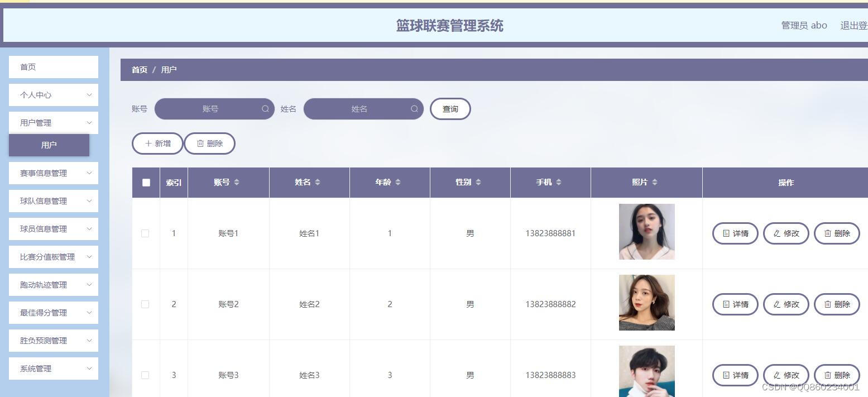Tick the checkbox for row 账号3
The height and width of the screenshot is (397, 868).
pyautogui.click(x=145, y=375)
